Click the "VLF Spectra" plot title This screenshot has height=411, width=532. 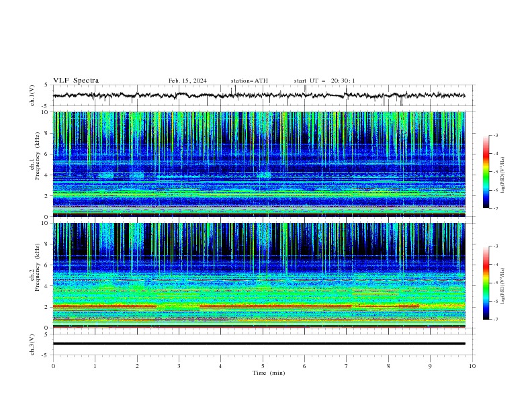pyautogui.click(x=76, y=81)
